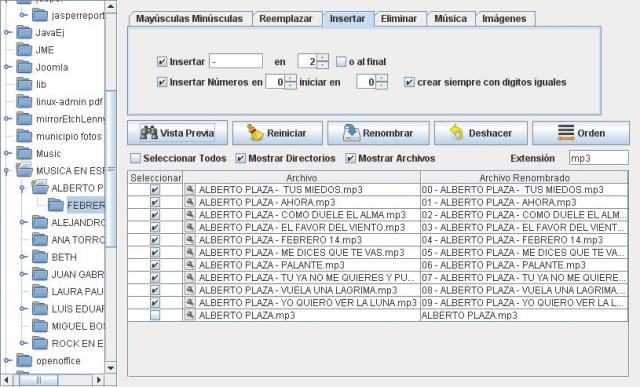Open the Reemplazar tab
Screen dimensions: 640x387
286,19
